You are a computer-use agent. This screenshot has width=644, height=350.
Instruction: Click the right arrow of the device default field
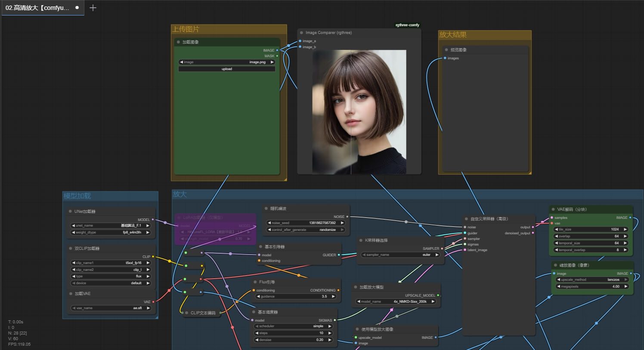pyautogui.click(x=148, y=283)
